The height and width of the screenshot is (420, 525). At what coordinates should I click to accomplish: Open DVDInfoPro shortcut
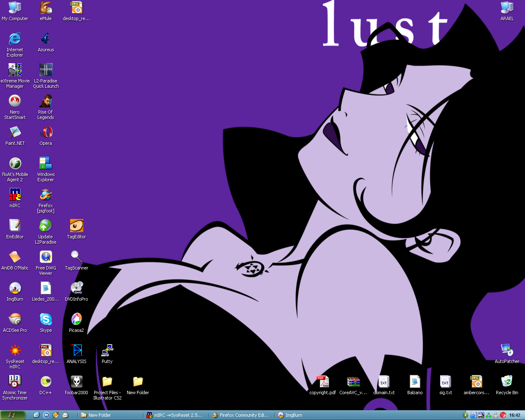(76, 292)
